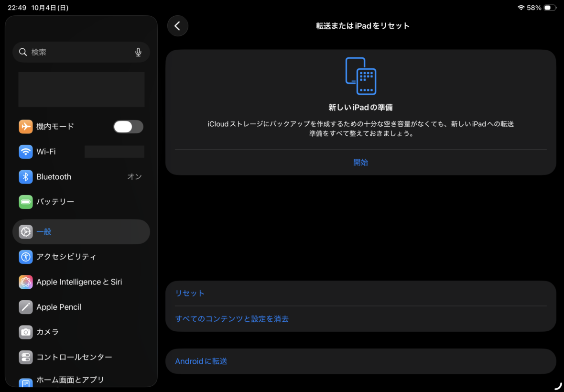The height and width of the screenshot is (392, 564).
Task: Click the 新しいiPadの準備 heading
Action: 361,108
